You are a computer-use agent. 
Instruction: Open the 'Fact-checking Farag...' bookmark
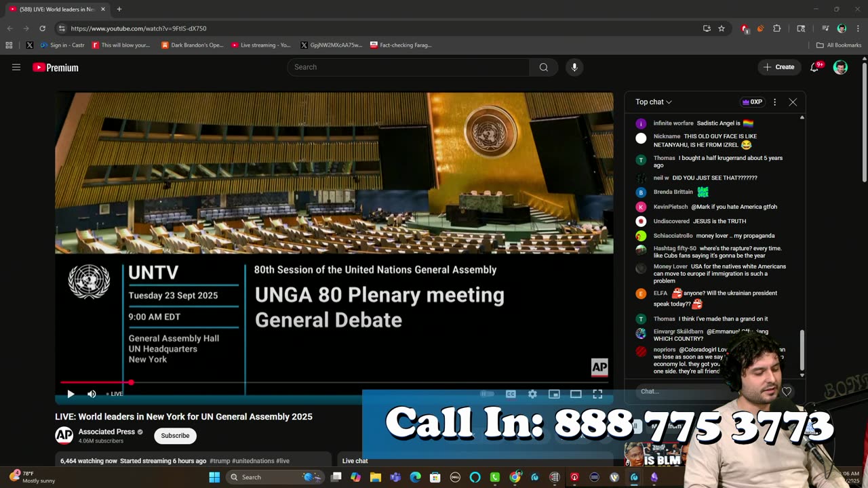tap(401, 45)
